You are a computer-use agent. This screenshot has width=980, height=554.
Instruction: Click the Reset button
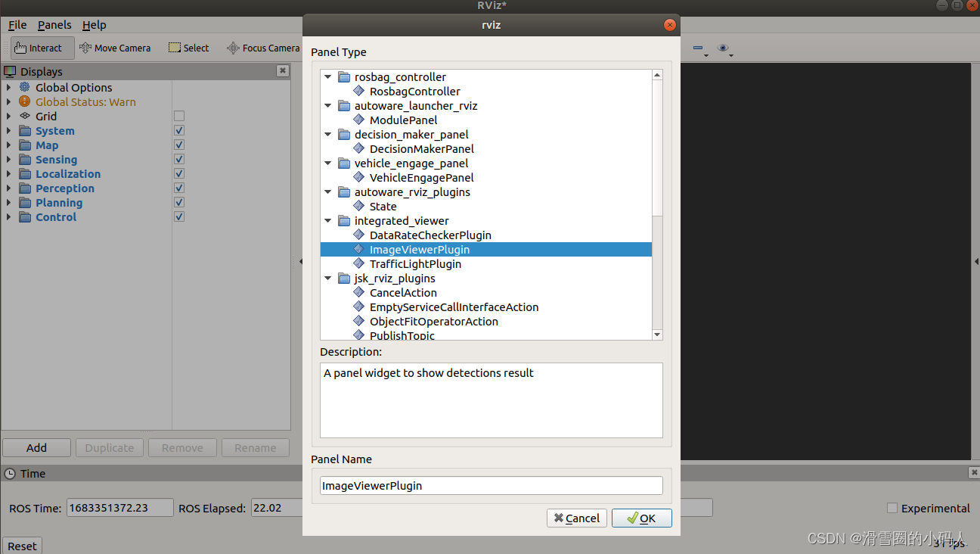(22, 546)
